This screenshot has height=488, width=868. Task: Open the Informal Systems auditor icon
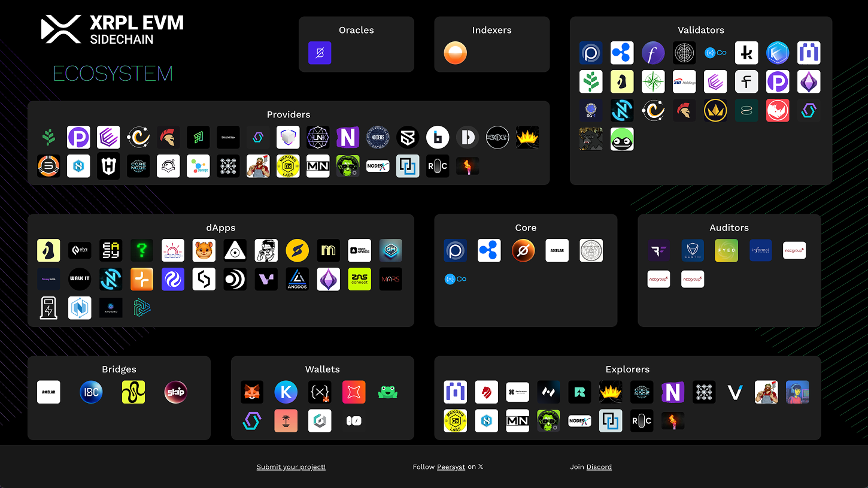pyautogui.click(x=761, y=250)
